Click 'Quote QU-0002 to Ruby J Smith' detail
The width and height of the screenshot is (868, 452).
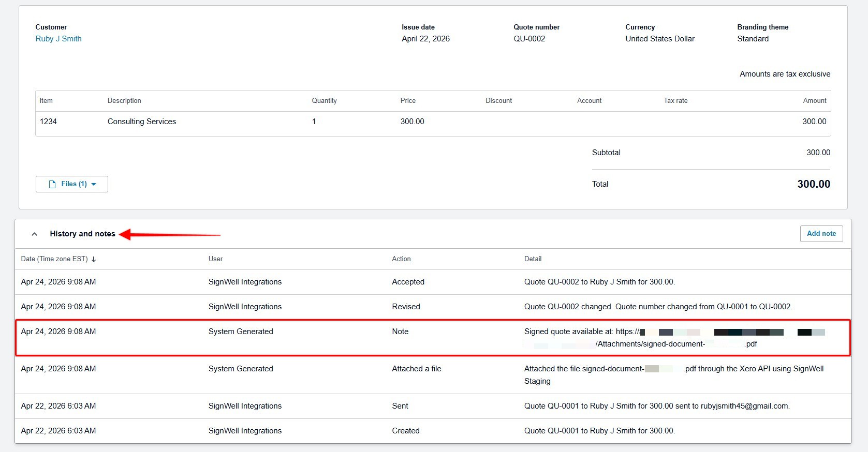tap(599, 282)
